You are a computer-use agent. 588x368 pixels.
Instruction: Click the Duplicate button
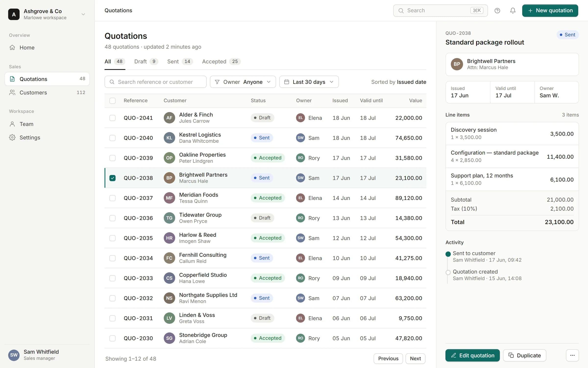525,355
